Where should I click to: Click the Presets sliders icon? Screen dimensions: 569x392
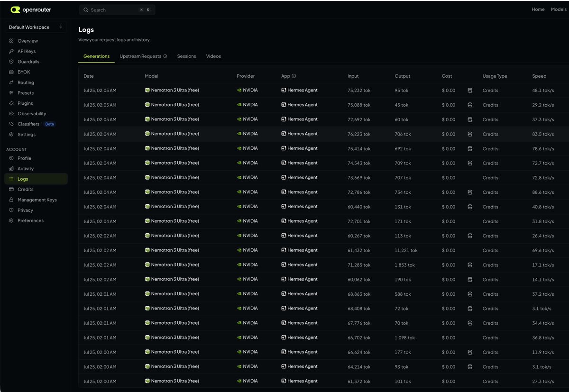pos(11,93)
